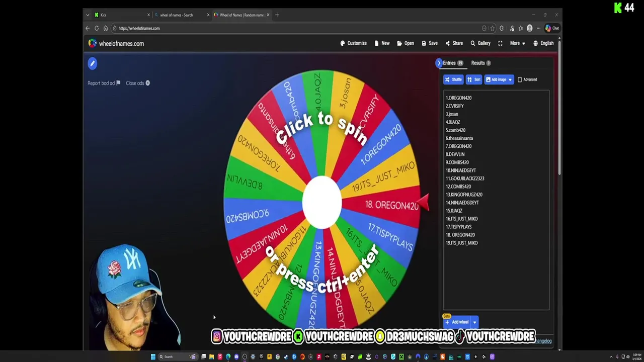
Task: Click entry 13.KINGOFNUGZ420
Action: click(x=464, y=195)
